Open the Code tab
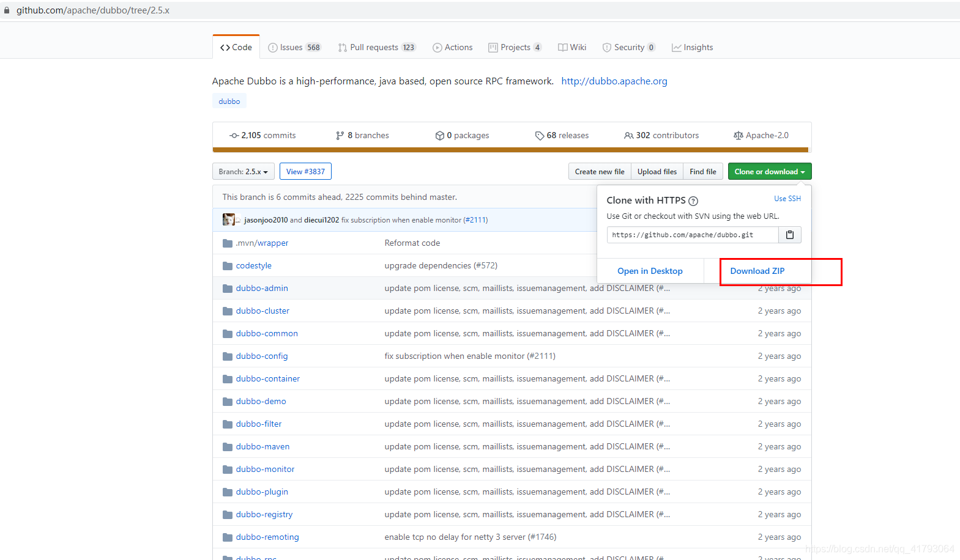Viewport: 960px width, 560px height. point(236,47)
